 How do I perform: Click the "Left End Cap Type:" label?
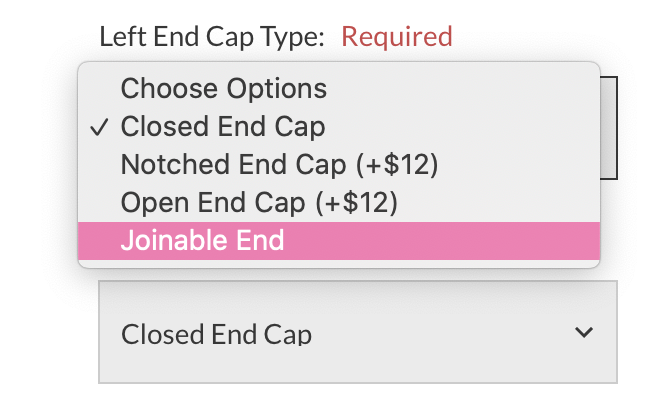click(212, 38)
